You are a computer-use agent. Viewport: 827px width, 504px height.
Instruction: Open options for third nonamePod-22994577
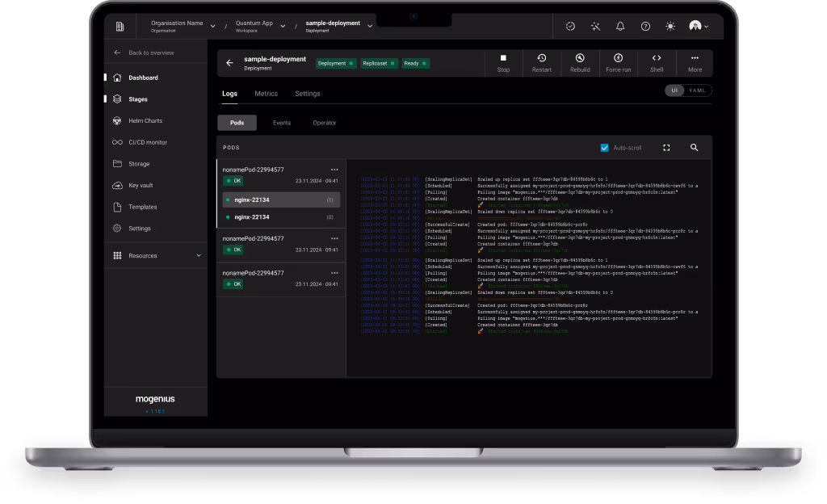point(334,273)
